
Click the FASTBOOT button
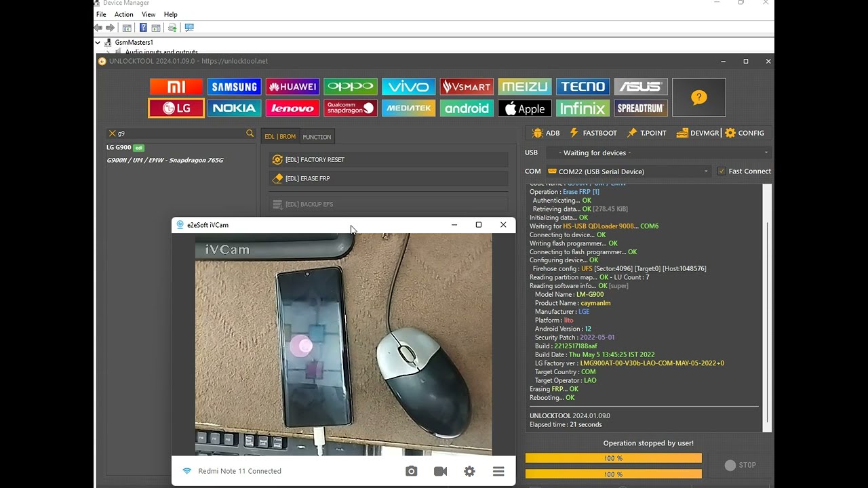click(593, 133)
